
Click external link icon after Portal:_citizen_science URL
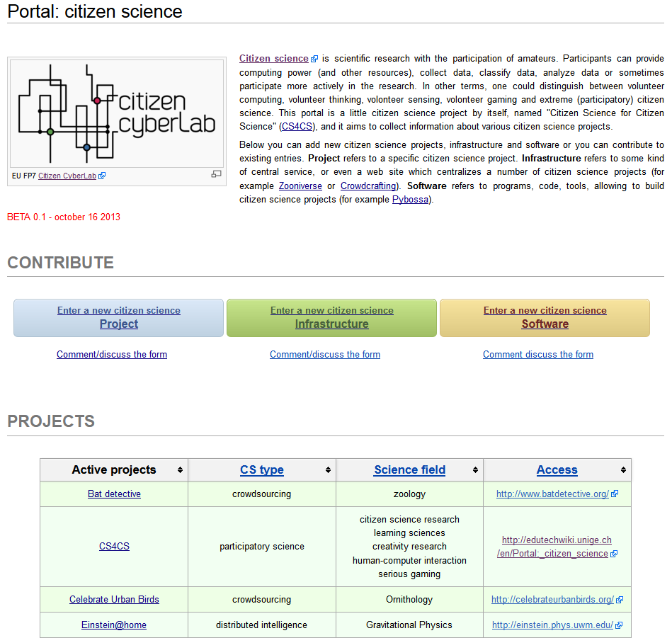[x=614, y=554]
